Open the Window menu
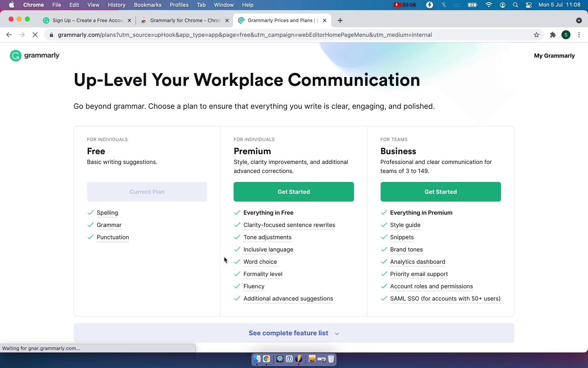The height and width of the screenshot is (368, 588). pos(224,5)
